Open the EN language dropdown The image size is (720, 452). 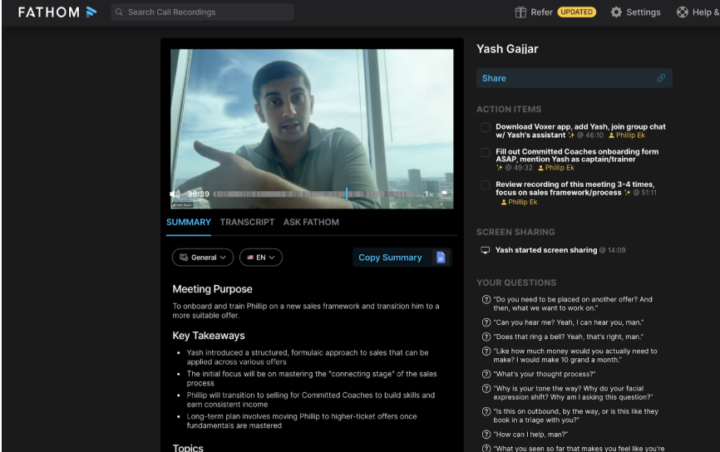[261, 257]
